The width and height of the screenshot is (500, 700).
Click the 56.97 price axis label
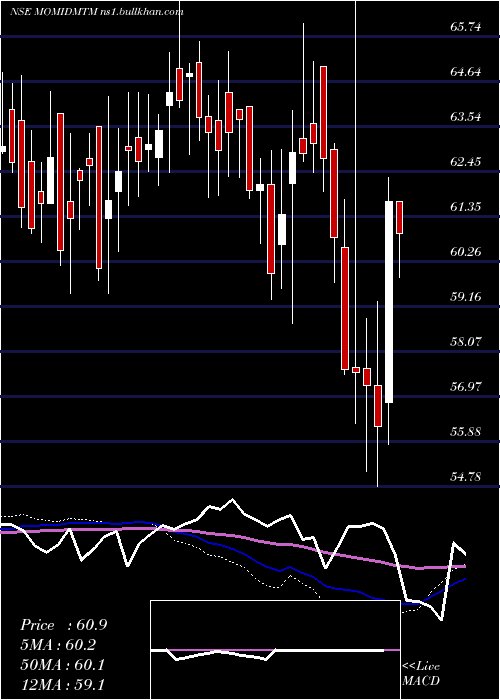466,387
